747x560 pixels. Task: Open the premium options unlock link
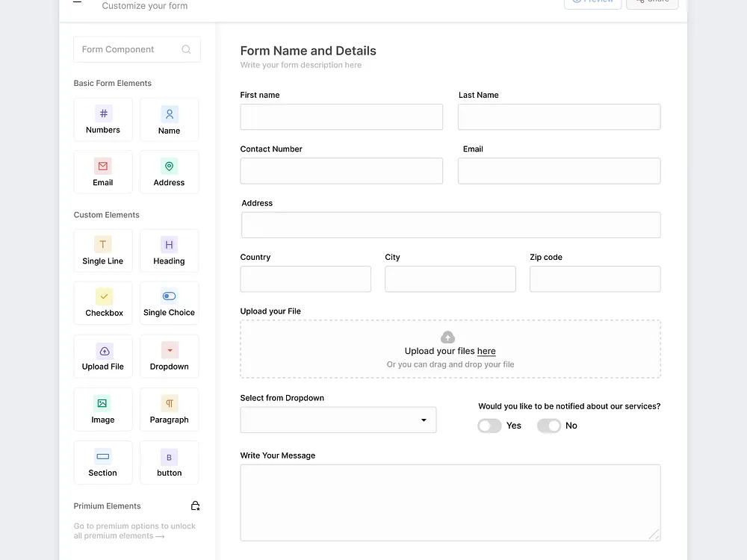coord(134,531)
